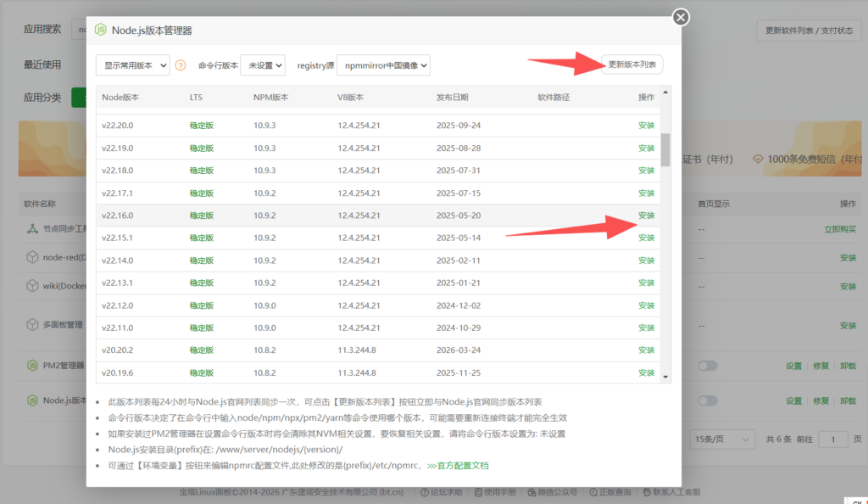Click the Node.js logo in the dialog header

[x=101, y=28]
